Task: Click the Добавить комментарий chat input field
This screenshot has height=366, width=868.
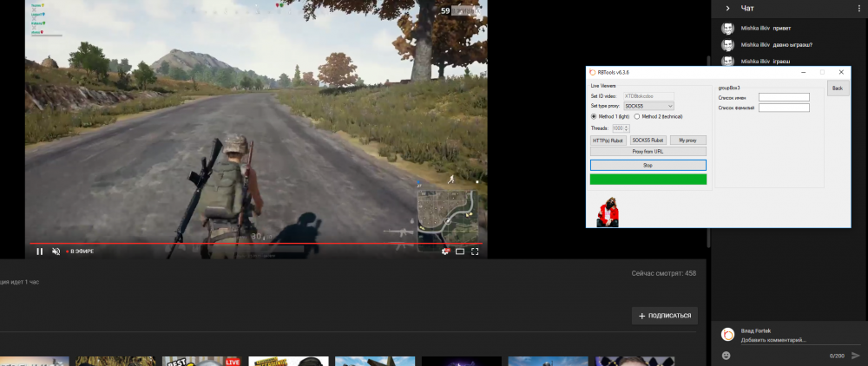Action: (x=781, y=340)
